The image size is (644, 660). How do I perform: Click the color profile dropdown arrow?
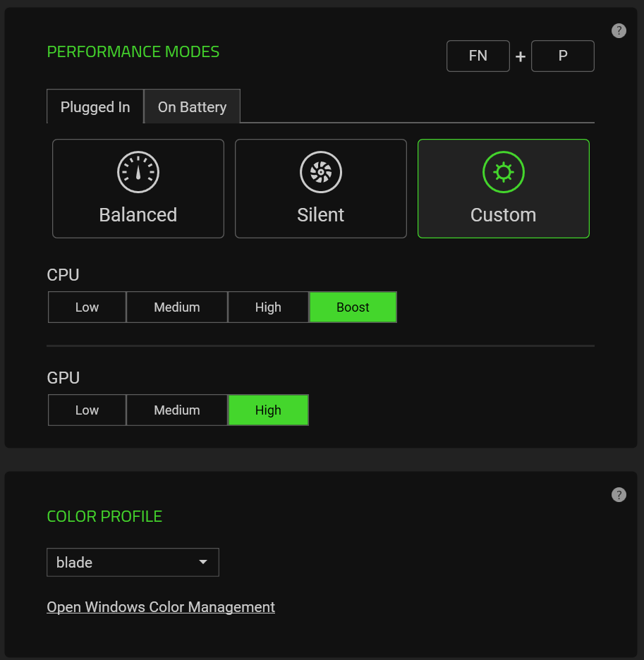point(203,563)
